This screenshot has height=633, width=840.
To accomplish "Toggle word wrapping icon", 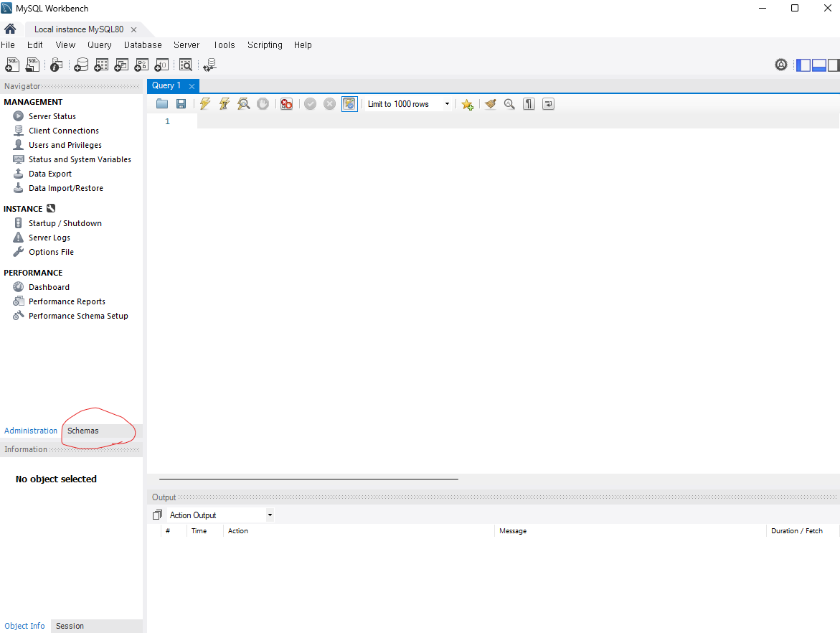I will coord(548,104).
